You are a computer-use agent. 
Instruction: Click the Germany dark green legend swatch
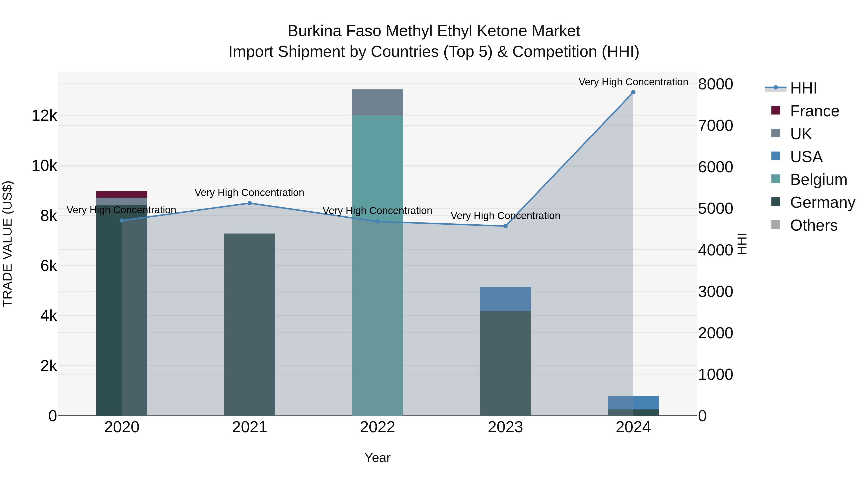click(x=776, y=202)
